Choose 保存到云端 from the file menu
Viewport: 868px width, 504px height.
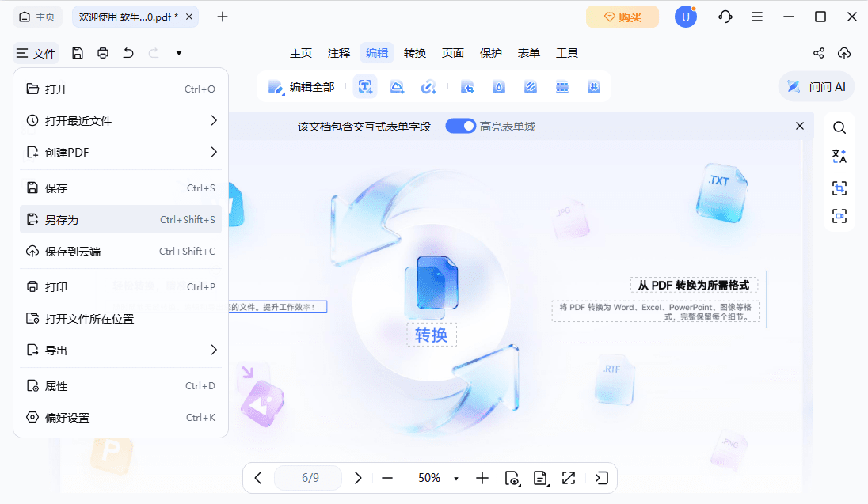tap(120, 251)
